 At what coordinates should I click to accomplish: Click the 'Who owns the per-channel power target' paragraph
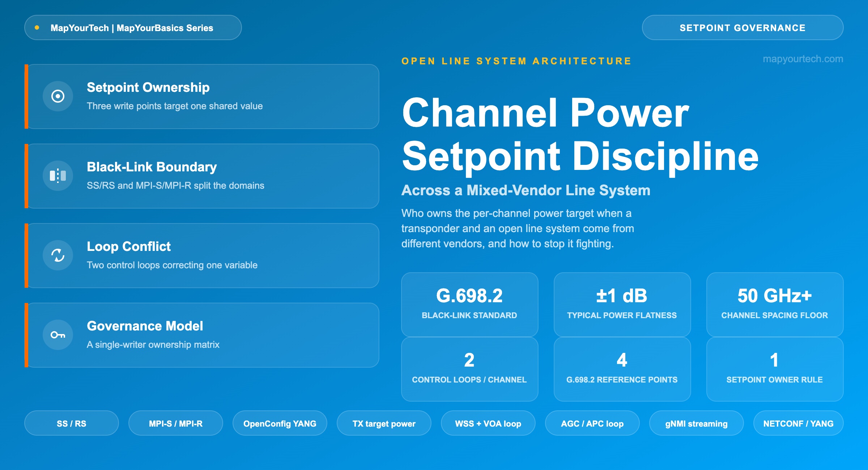[x=518, y=228]
